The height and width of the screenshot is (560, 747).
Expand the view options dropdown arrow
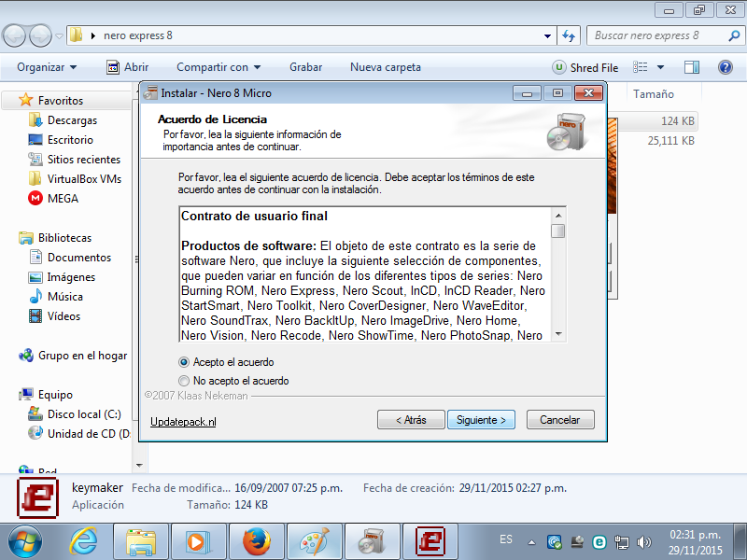click(661, 67)
